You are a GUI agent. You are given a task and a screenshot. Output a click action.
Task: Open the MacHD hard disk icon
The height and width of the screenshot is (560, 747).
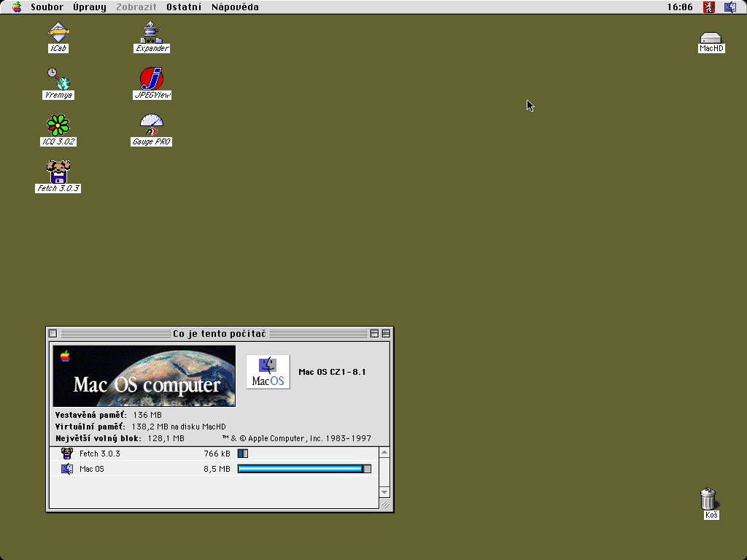tap(711, 38)
